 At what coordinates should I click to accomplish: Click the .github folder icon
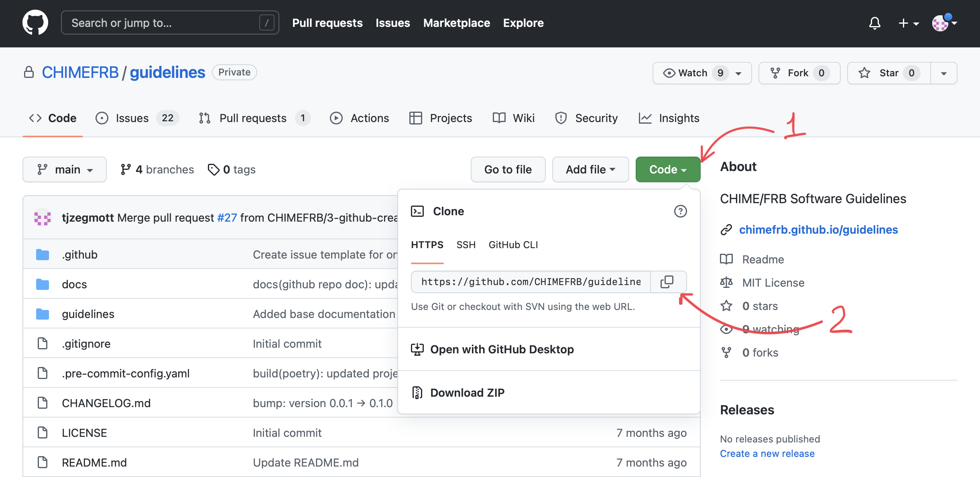pyautogui.click(x=43, y=255)
